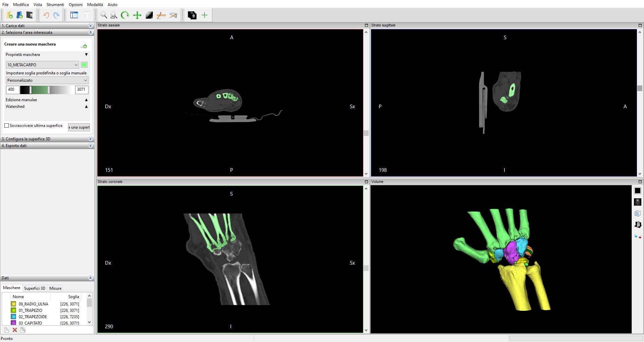
Task: Click the axial view slice scrollbar thumb
Action: coord(366,133)
